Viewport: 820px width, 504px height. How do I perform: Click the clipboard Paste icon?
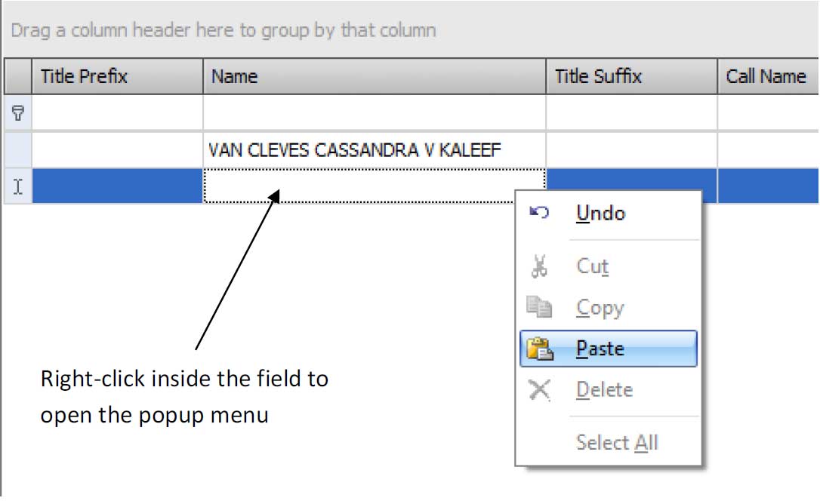click(538, 348)
